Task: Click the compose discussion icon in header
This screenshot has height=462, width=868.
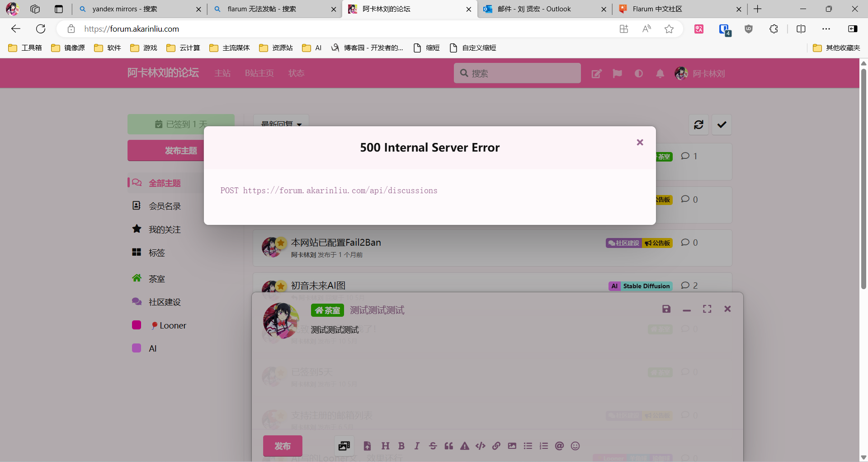Action: point(596,74)
